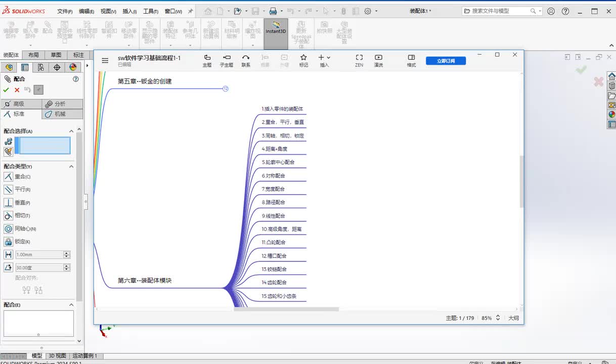616x364 pixels.
Task: Open the FeatureManager design tree tab icon
Action: (x=9, y=67)
